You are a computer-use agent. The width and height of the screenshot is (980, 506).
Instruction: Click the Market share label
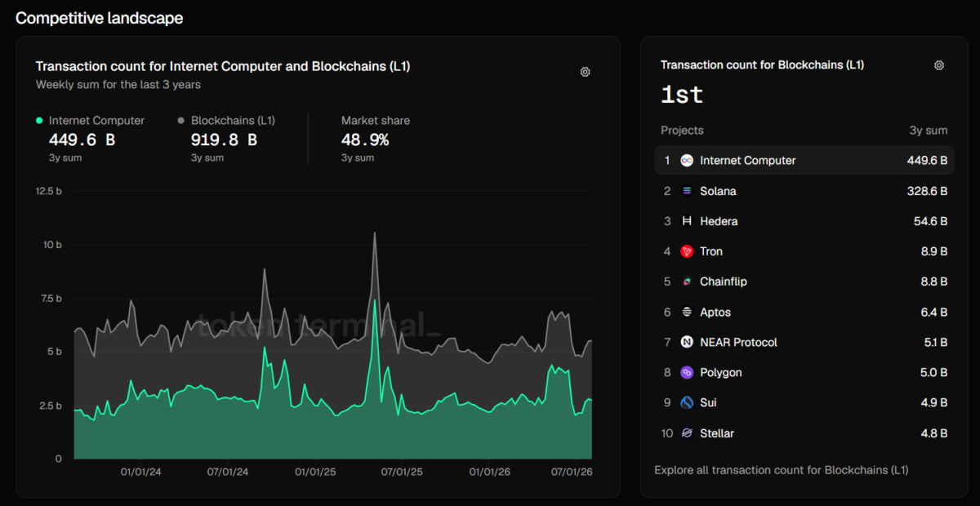pos(376,120)
